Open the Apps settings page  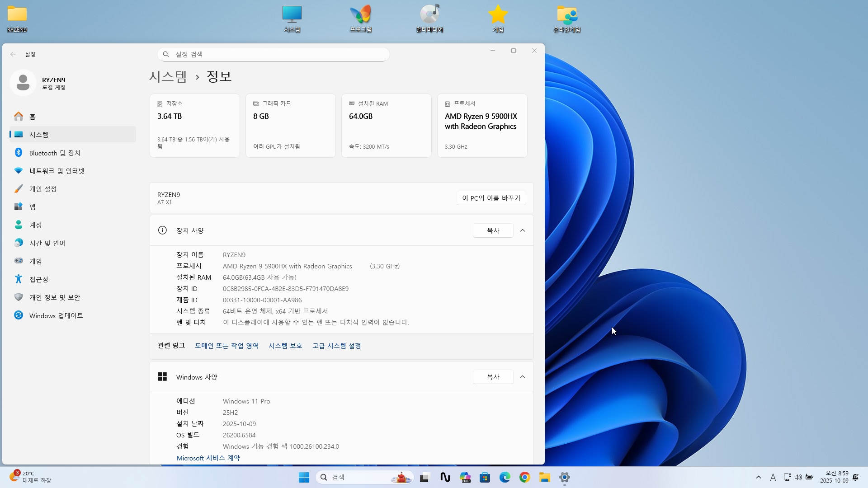pos(32,207)
